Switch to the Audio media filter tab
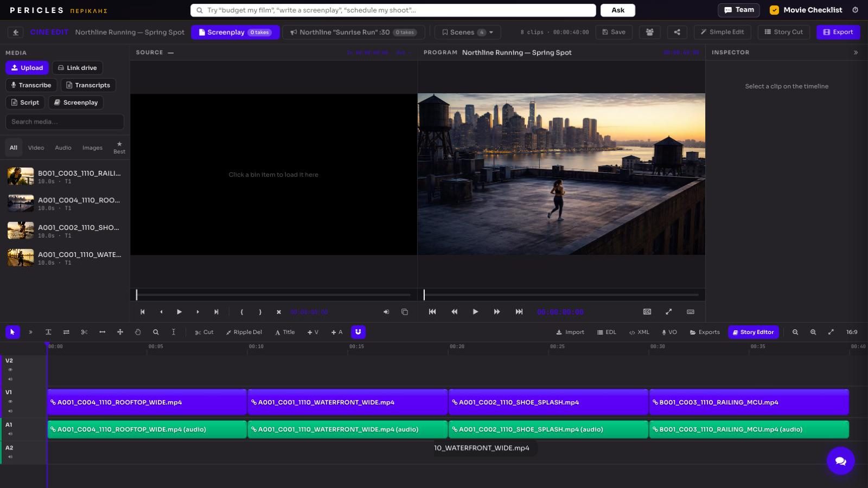 click(63, 147)
